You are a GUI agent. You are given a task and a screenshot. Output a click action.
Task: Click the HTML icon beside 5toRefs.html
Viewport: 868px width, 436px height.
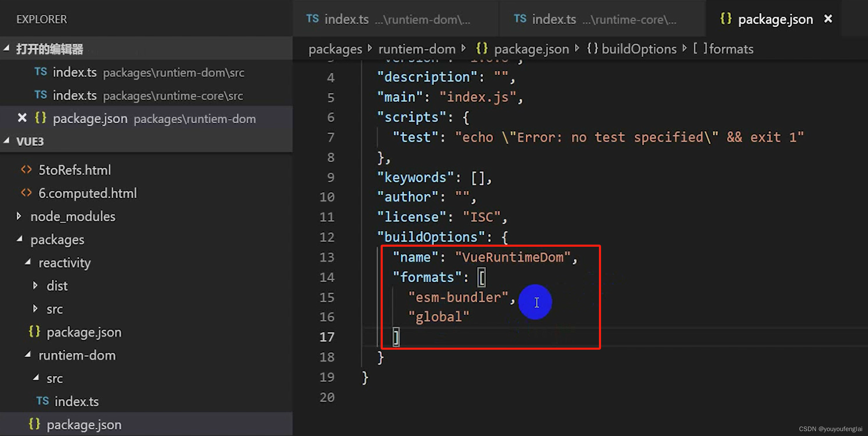click(26, 170)
